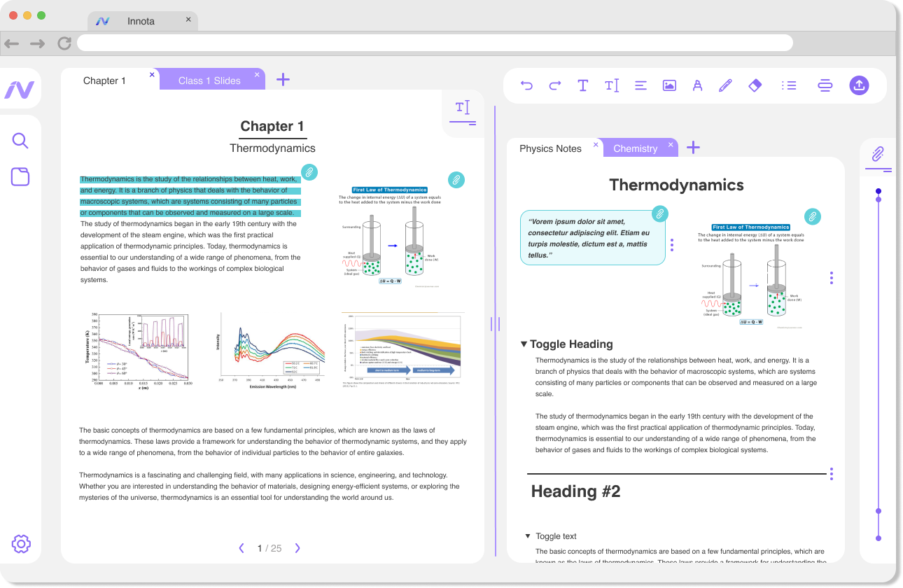Open options dots beside the quote block
This screenshot has height=588, width=903.
[x=672, y=245]
